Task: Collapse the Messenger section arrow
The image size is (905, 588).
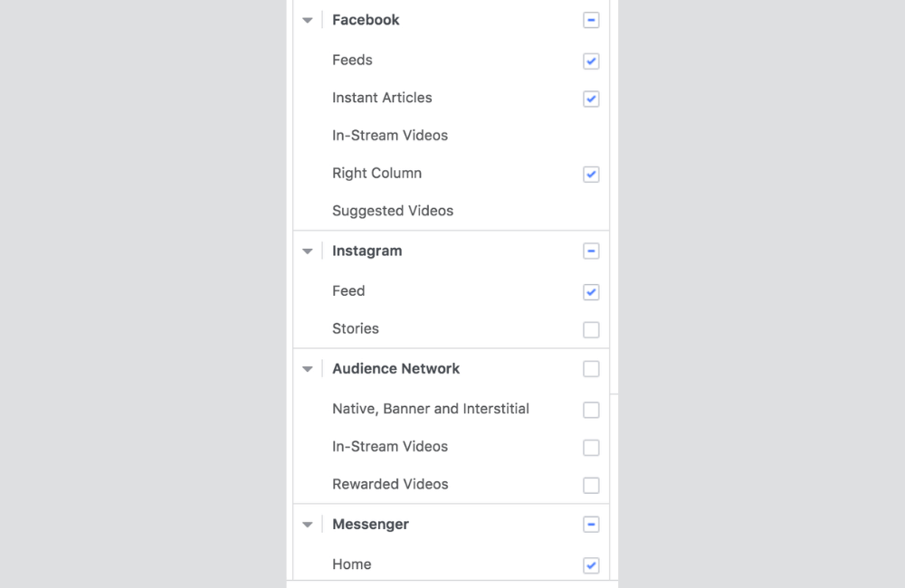Action: point(308,525)
